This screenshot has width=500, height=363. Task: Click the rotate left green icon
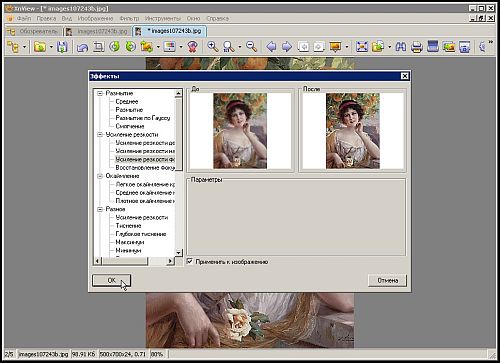pyautogui.click(x=114, y=47)
